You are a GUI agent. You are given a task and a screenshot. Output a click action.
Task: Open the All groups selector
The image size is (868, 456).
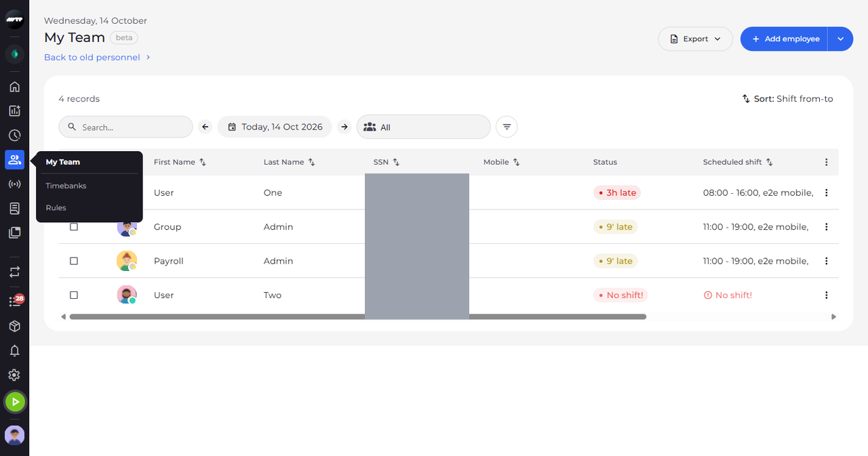[423, 127]
